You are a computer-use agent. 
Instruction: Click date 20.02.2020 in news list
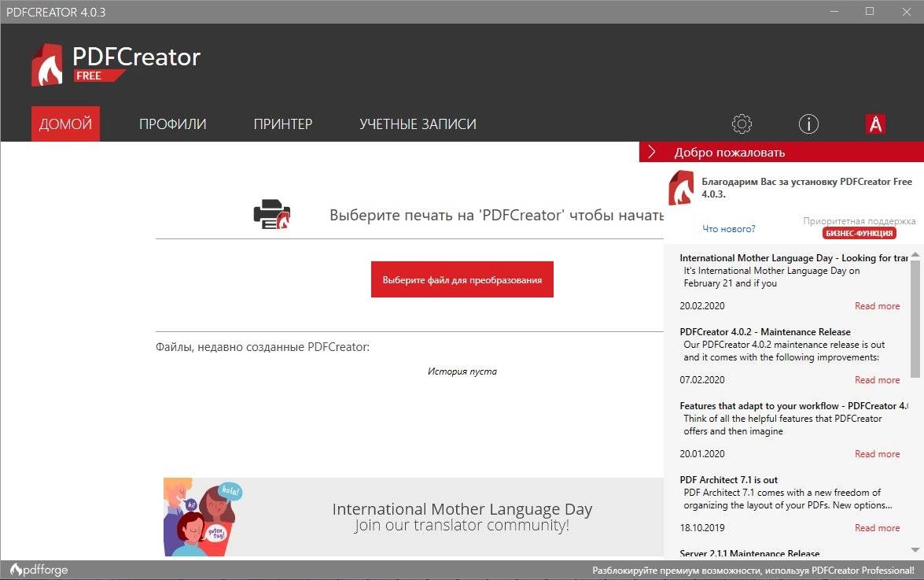pyautogui.click(x=701, y=306)
